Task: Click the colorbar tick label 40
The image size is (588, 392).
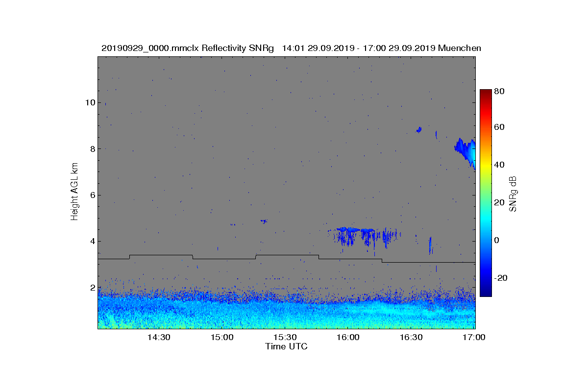Action: pyautogui.click(x=500, y=165)
